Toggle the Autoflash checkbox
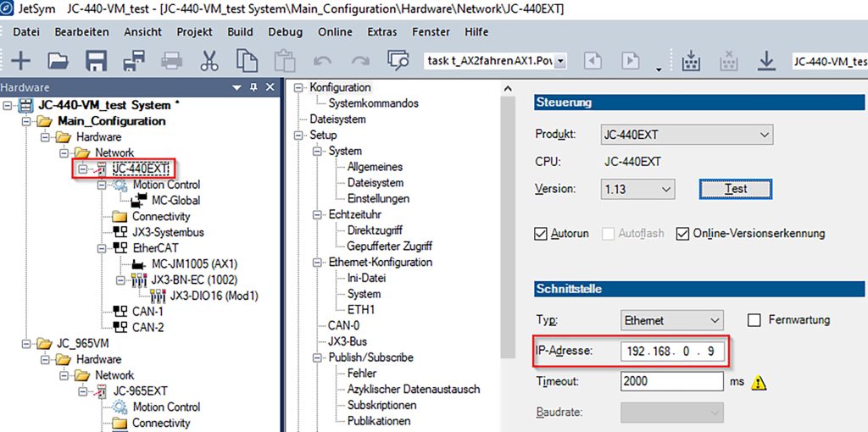The height and width of the screenshot is (432, 868). 609,234
